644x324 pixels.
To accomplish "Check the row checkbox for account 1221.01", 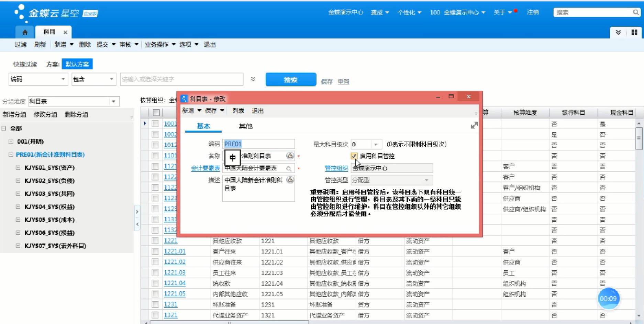I will [x=155, y=252].
